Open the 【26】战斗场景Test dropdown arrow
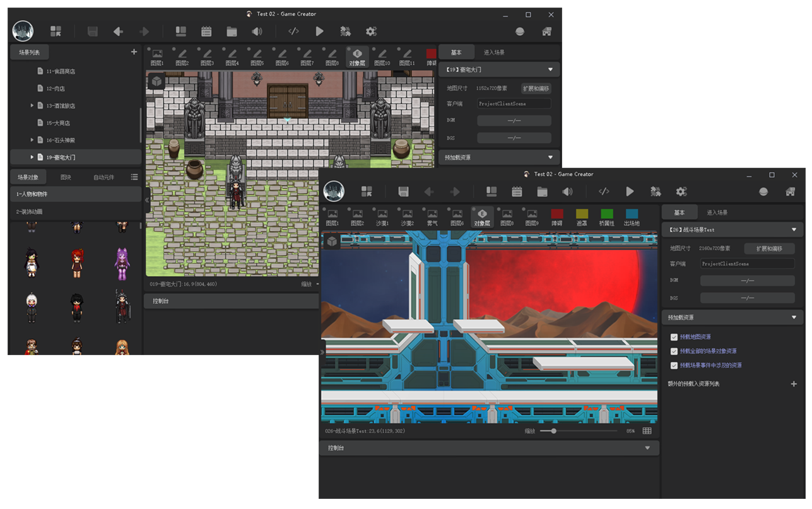812x509 pixels. (794, 230)
